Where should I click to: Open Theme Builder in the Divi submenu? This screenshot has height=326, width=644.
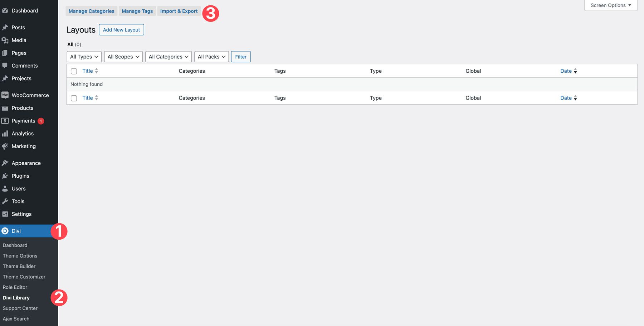(19, 266)
